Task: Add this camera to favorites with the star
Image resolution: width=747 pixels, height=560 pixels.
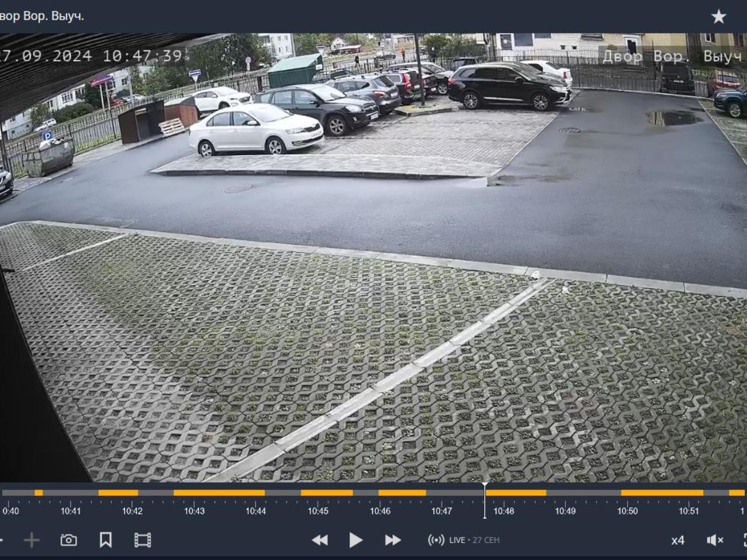Action: click(x=719, y=17)
